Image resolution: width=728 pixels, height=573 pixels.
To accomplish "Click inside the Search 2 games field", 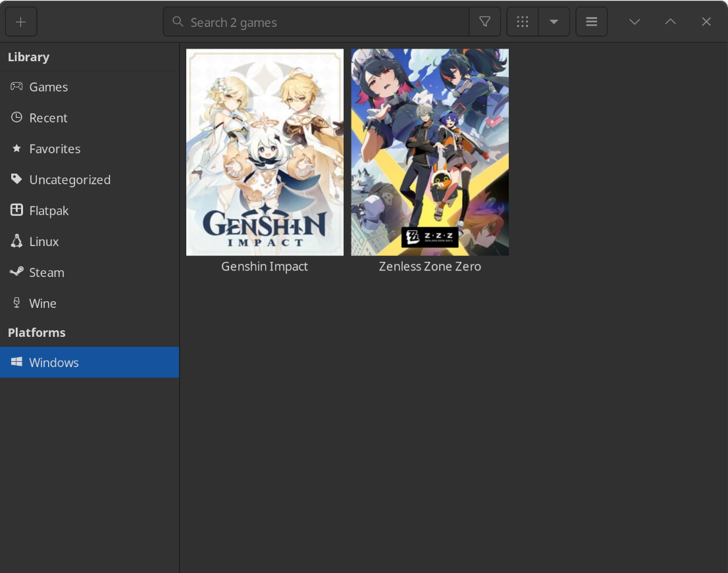I will pyautogui.click(x=316, y=22).
